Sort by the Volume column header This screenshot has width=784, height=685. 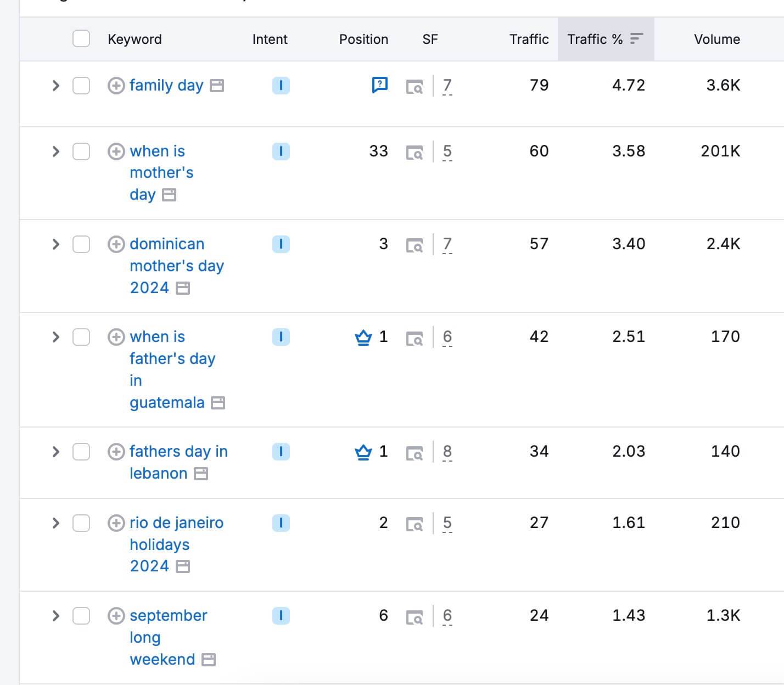click(716, 40)
